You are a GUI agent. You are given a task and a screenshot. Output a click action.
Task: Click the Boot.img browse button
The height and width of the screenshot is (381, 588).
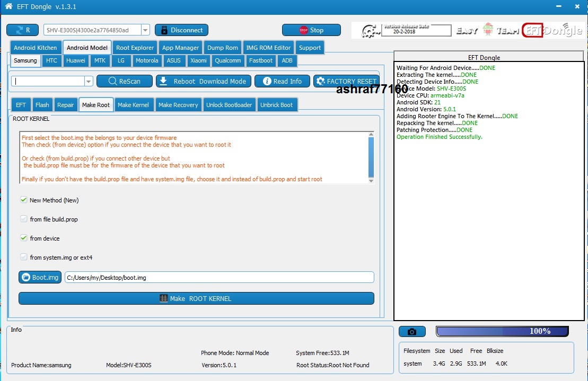click(40, 277)
